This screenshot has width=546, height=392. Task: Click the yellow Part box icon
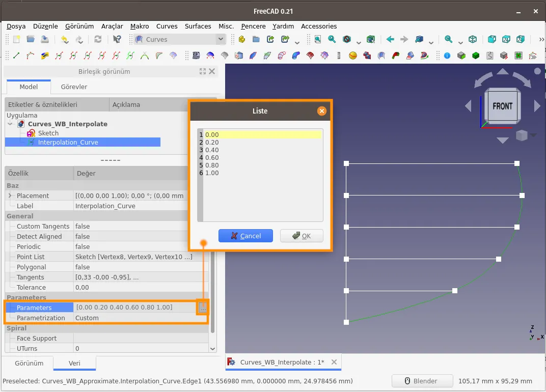(242, 39)
